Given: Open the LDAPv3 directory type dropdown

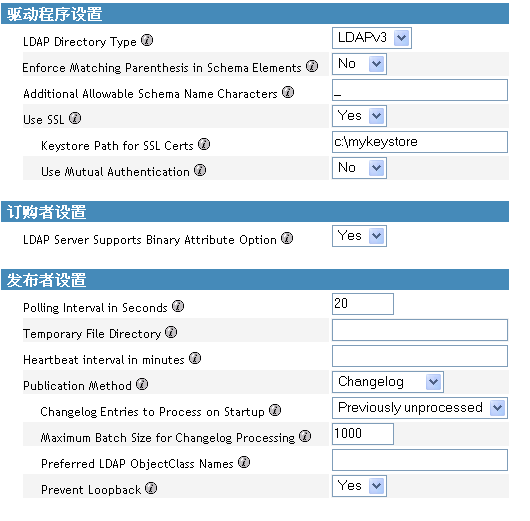Looking at the screenshot, I should click(x=372, y=38).
